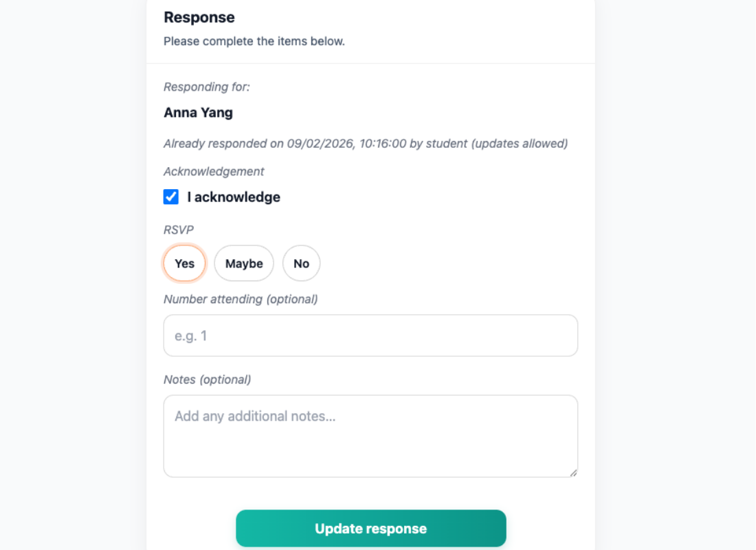Select the Yes RSVP option
The height and width of the screenshot is (550, 756).
pos(184,263)
